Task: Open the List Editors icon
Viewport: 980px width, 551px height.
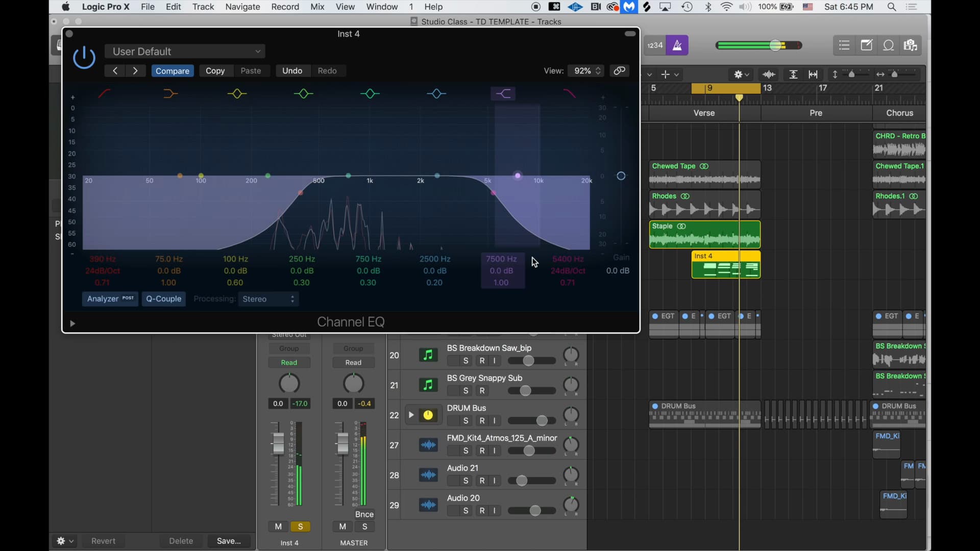Action: [x=844, y=45]
